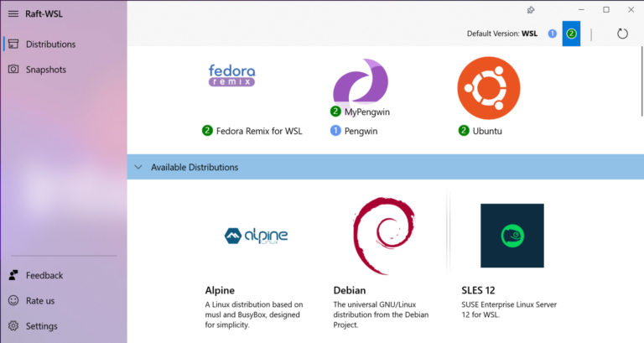Click the pin window icon in title bar
Image resolution: width=644 pixels, height=343 pixels.
pos(531,10)
